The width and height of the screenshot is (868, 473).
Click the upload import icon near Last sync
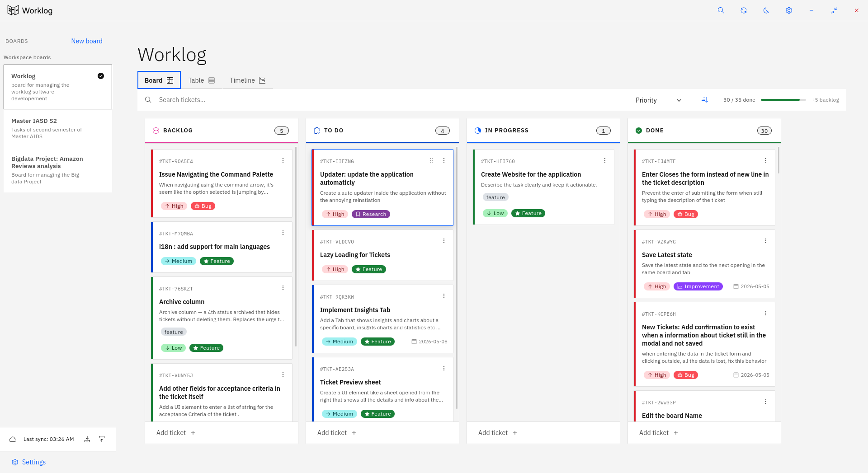[102, 439]
